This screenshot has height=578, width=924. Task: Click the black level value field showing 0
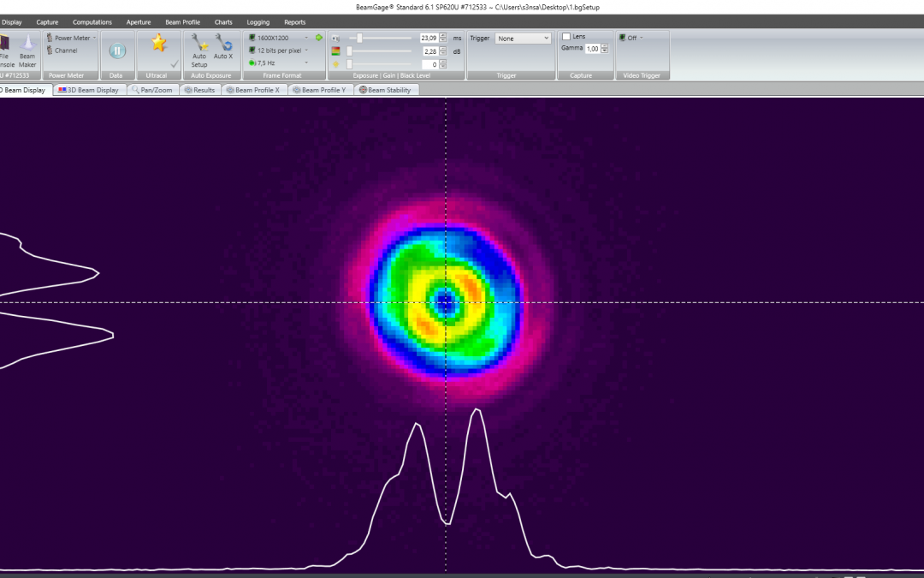pos(429,64)
